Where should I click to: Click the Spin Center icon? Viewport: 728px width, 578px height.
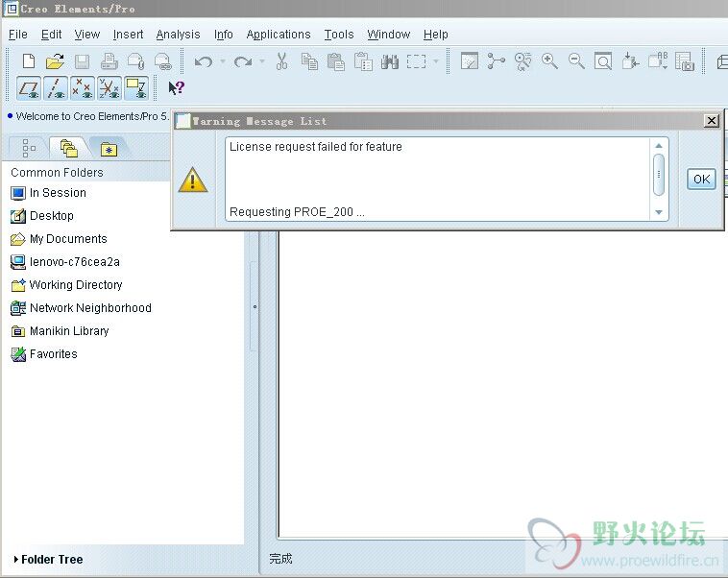[496, 61]
